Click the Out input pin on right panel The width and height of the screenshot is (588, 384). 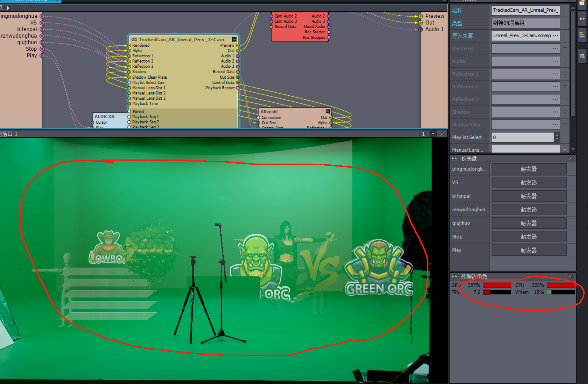421,23
